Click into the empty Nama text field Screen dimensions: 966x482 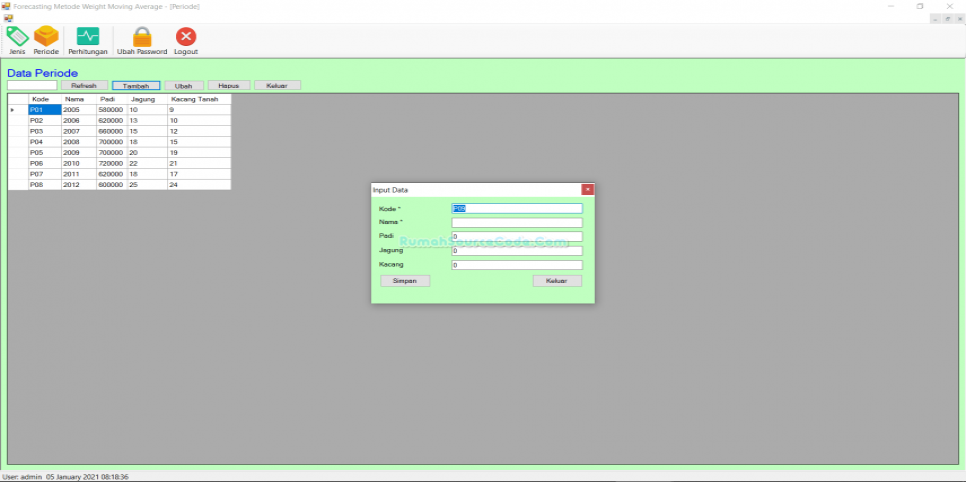click(x=516, y=223)
